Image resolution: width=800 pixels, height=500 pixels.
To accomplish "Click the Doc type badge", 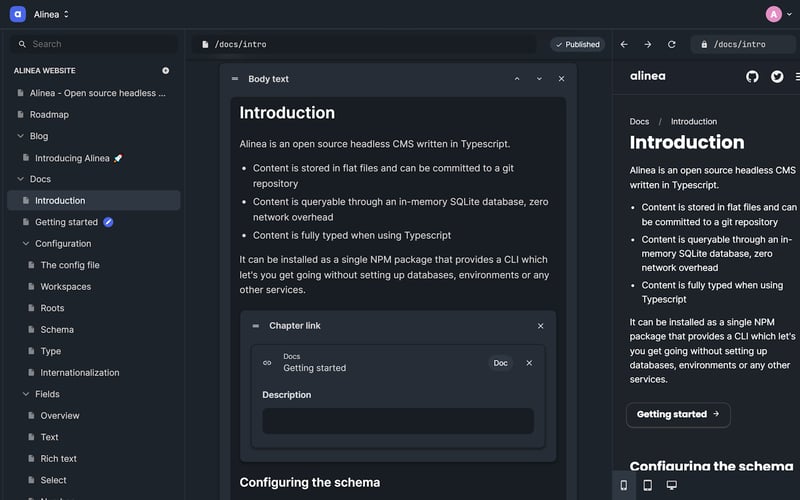I will click(501, 363).
